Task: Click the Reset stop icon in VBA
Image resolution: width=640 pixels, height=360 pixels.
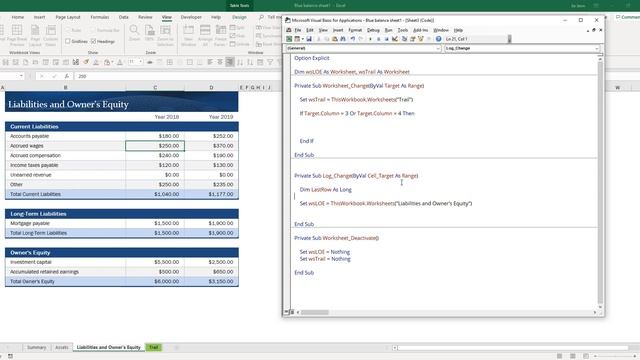Action: point(387,39)
